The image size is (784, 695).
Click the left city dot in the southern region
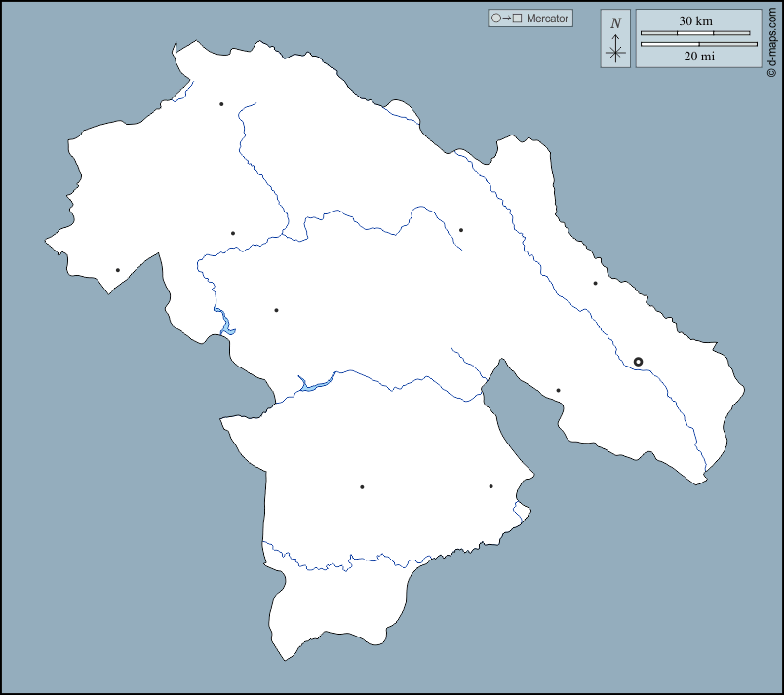point(362,487)
